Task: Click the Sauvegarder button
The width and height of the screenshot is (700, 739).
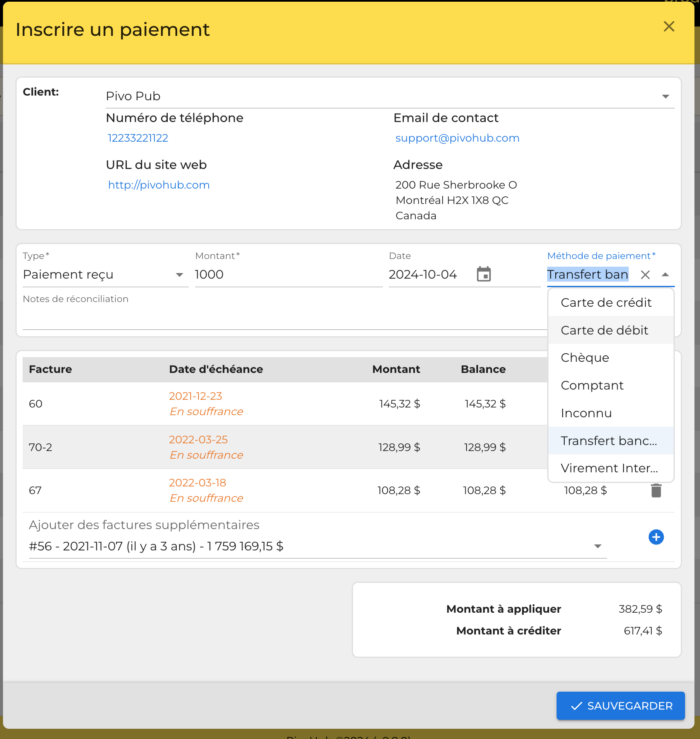Action: tap(621, 706)
